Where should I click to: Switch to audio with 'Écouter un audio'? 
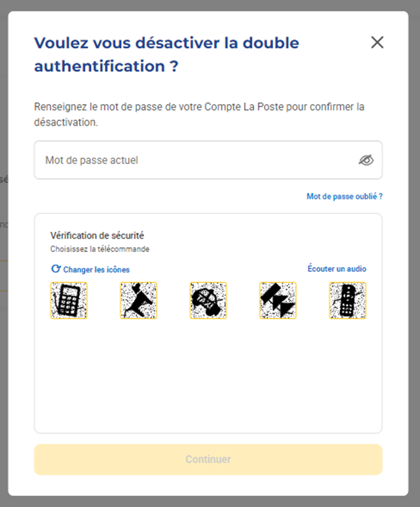(337, 269)
